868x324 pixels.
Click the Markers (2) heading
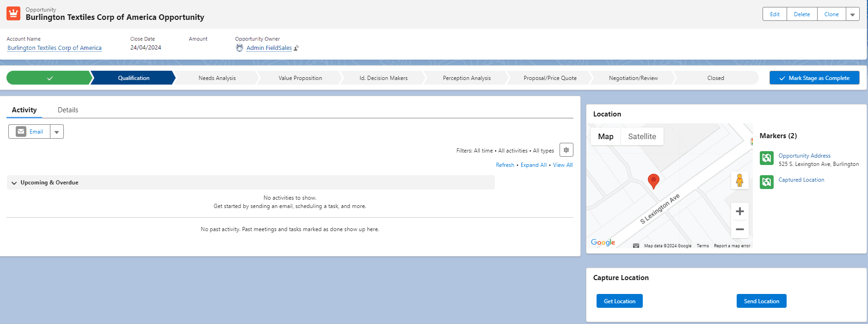778,136
